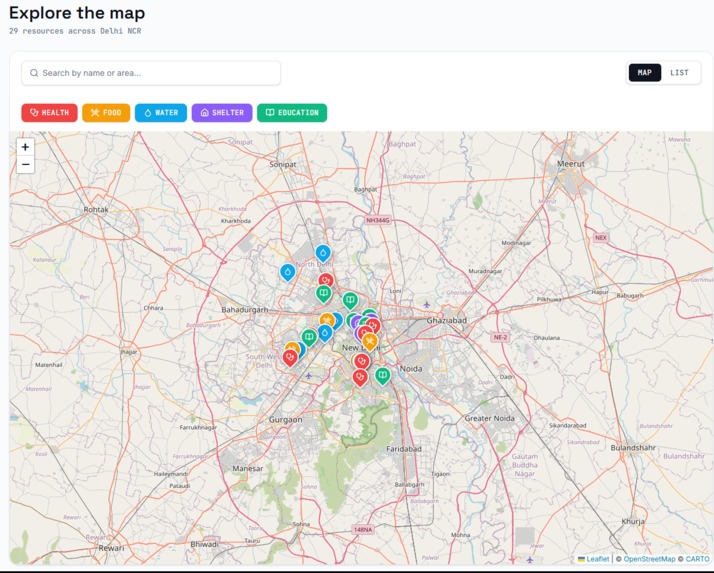Open the westernmost blue water-drop marker

point(287,272)
